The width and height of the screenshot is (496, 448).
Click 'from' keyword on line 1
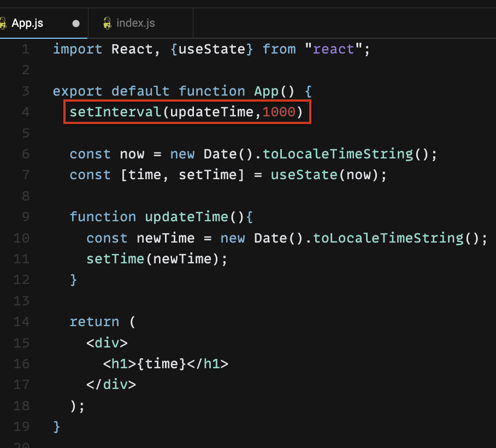coord(279,49)
